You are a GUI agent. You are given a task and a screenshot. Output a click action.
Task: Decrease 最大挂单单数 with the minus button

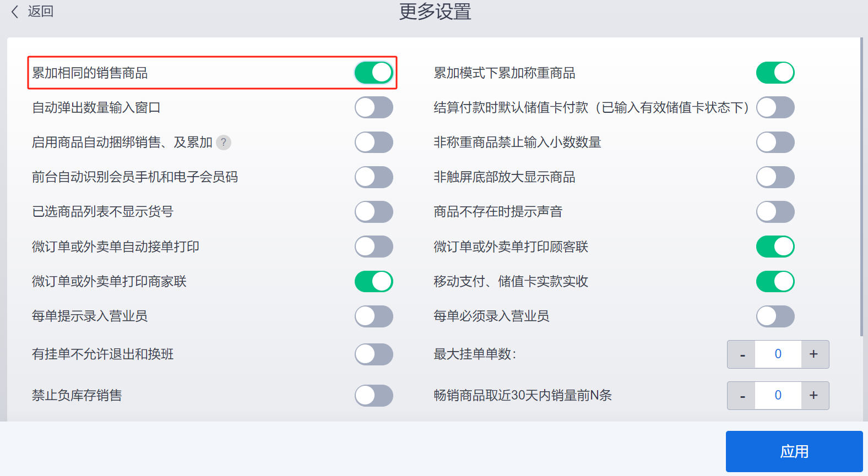point(741,354)
